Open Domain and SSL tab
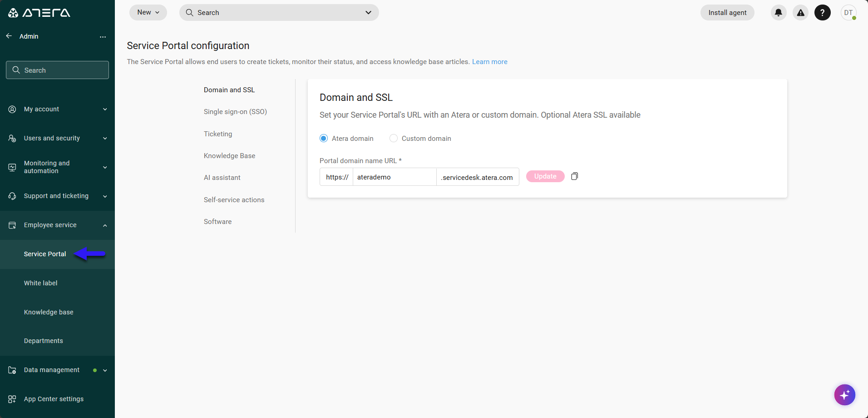This screenshot has width=868, height=418. 229,90
